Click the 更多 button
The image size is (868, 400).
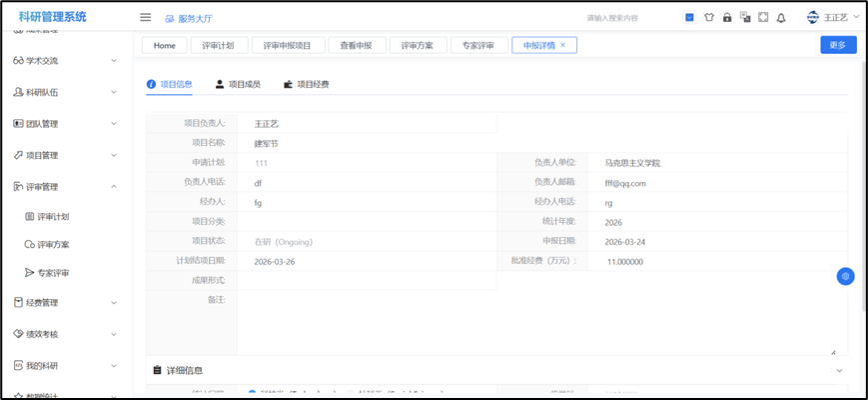coord(837,45)
